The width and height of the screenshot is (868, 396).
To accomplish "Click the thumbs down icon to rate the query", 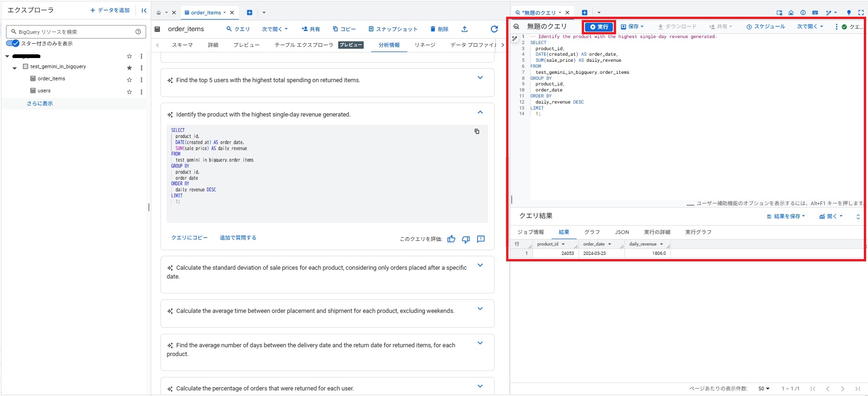I will (466, 239).
